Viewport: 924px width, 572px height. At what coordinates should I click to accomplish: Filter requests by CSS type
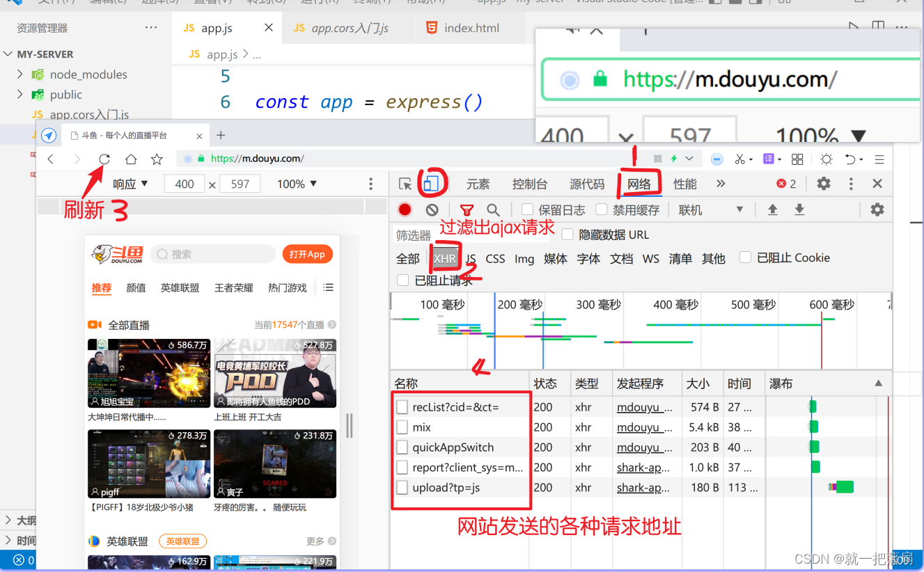(495, 258)
